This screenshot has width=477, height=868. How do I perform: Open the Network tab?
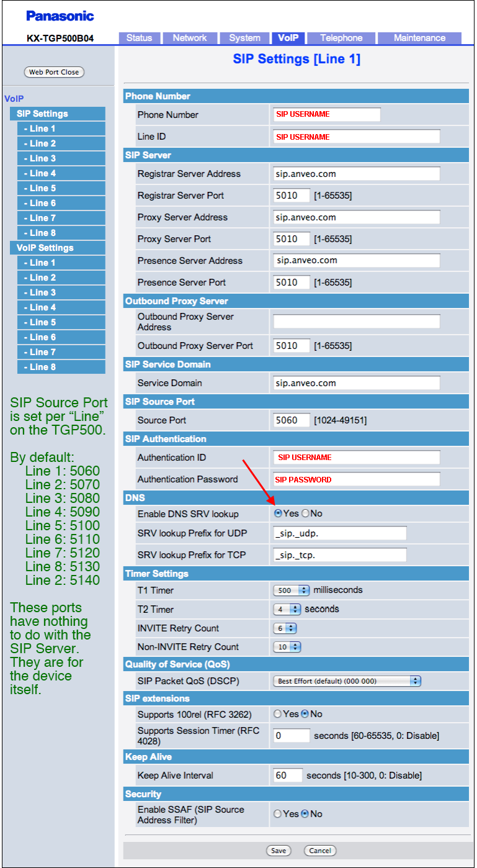click(x=190, y=38)
